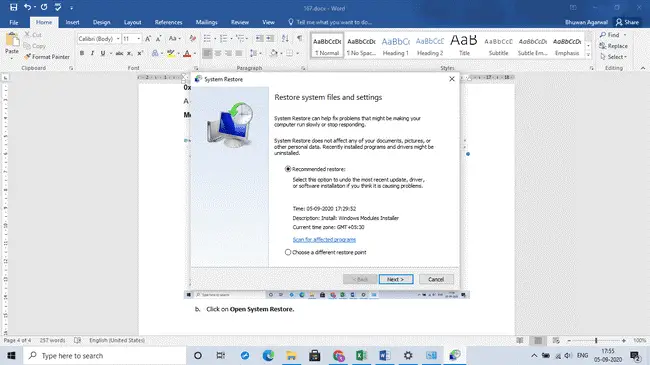This screenshot has width=650, height=365.
Task: Click Scan for affected programs link
Action: [x=324, y=239]
